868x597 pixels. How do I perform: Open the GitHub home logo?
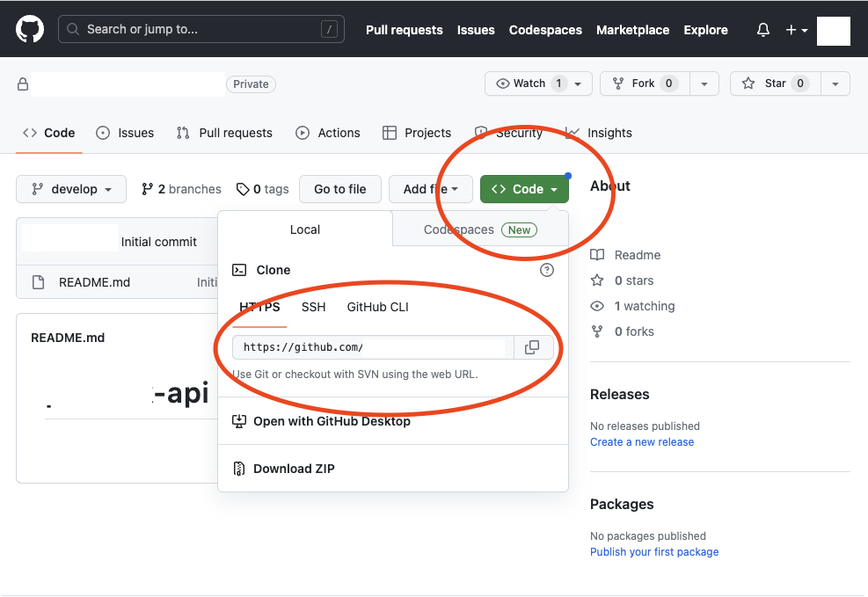coord(30,29)
